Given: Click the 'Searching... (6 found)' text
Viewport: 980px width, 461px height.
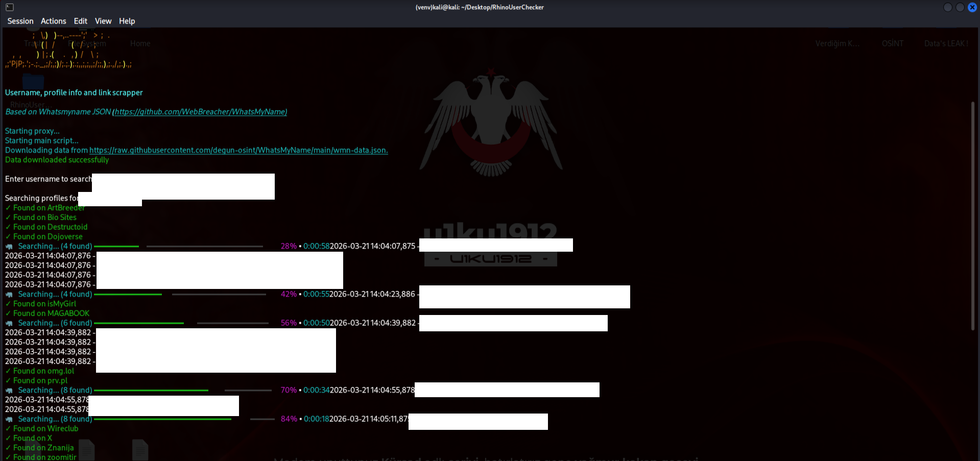Looking at the screenshot, I should pyautogui.click(x=55, y=323).
